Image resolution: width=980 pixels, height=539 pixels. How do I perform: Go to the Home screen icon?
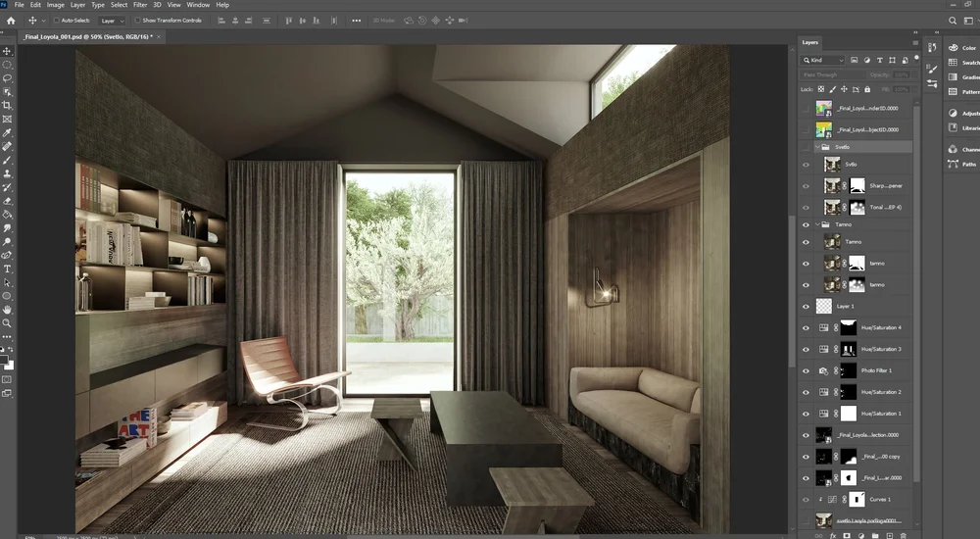coord(11,21)
